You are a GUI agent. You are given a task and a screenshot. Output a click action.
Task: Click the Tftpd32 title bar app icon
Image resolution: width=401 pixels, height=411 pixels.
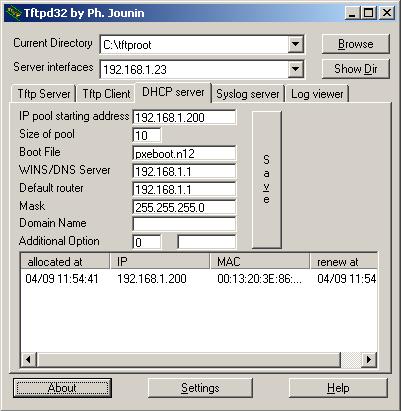click(14, 13)
